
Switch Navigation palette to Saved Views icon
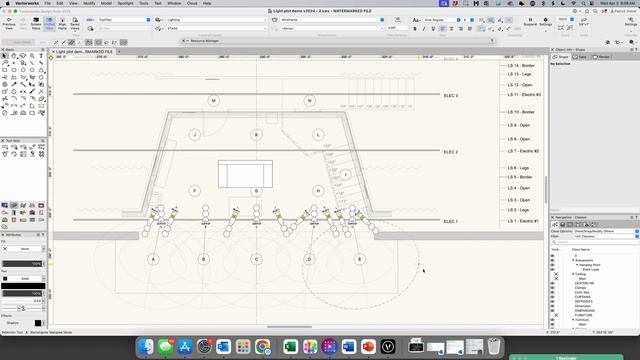586,224
